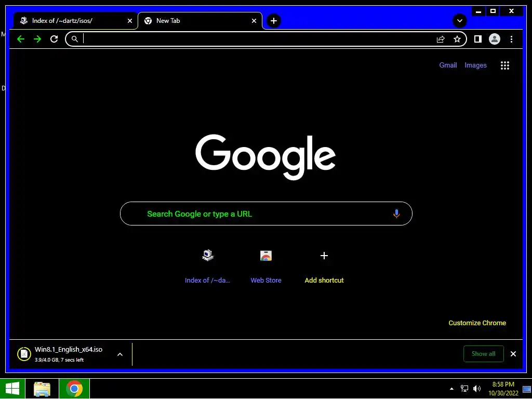Screen dimensions: 532x399
Task: Open the Chrome three-dot menu
Action: click(x=511, y=39)
